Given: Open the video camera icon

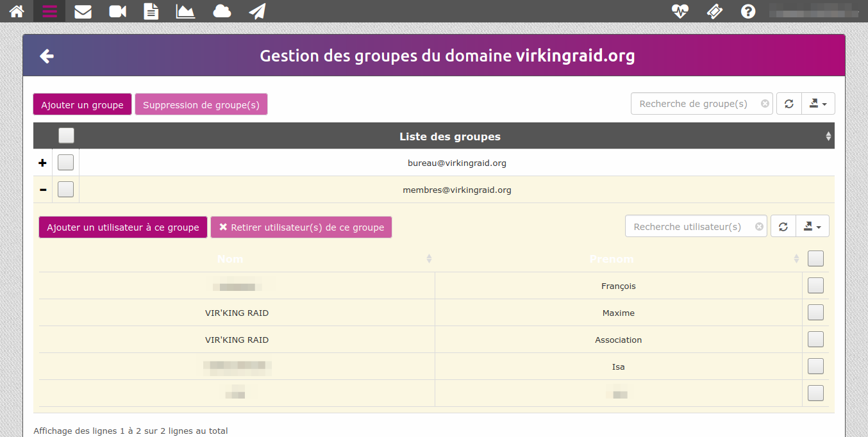Looking at the screenshot, I should [117, 11].
